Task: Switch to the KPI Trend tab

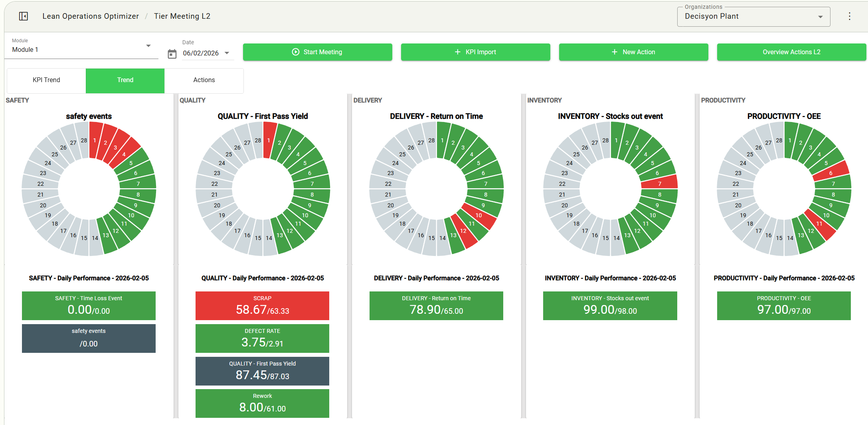Action: click(x=46, y=80)
